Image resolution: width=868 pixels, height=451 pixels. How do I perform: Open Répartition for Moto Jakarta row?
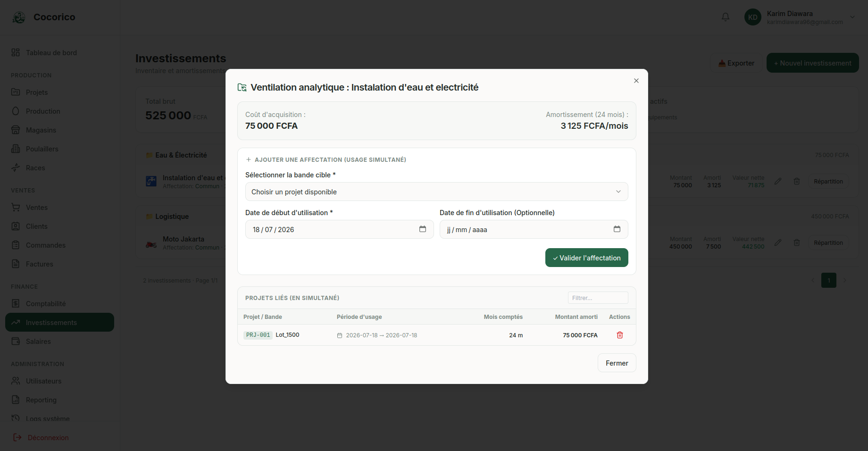(828, 242)
